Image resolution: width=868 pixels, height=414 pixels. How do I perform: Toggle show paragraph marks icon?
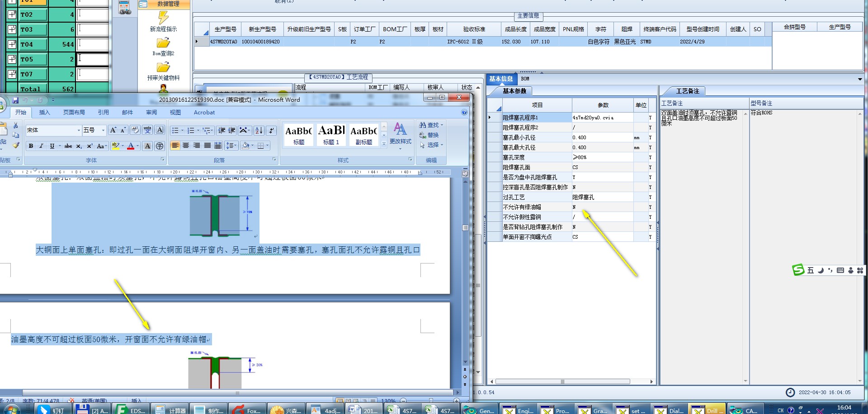pyautogui.click(x=271, y=131)
